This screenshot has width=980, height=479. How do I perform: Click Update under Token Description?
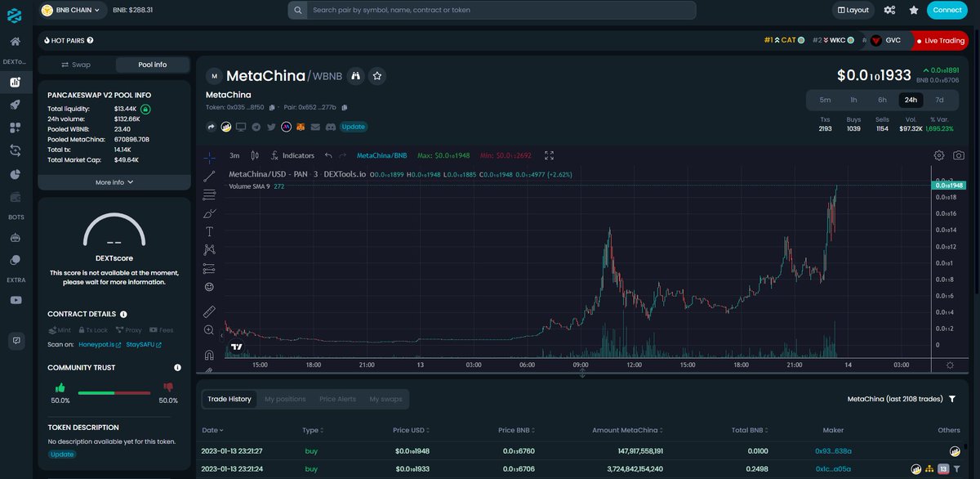(x=62, y=454)
